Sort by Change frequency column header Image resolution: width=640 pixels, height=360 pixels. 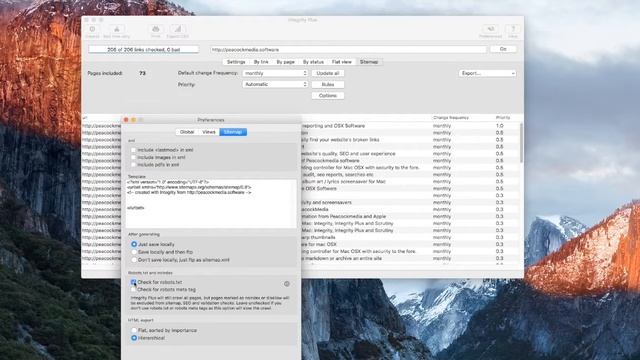pos(451,118)
